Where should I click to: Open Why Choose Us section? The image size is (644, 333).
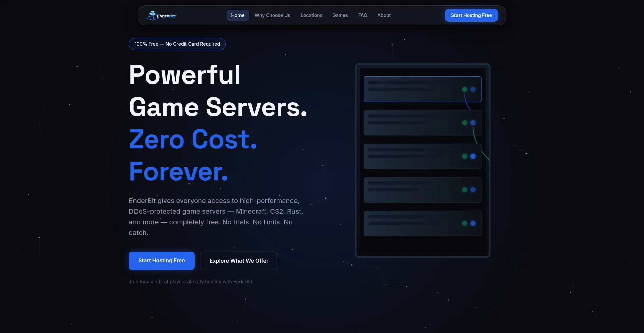(x=272, y=15)
